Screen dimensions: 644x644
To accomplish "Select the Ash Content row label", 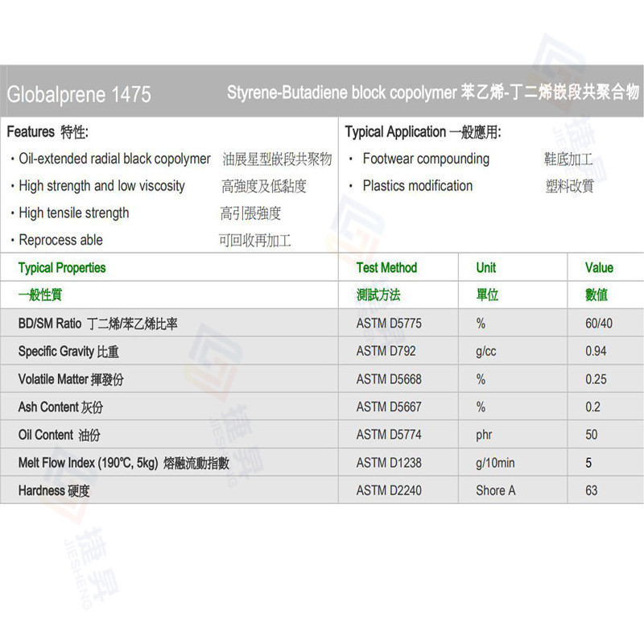I will [60, 407].
